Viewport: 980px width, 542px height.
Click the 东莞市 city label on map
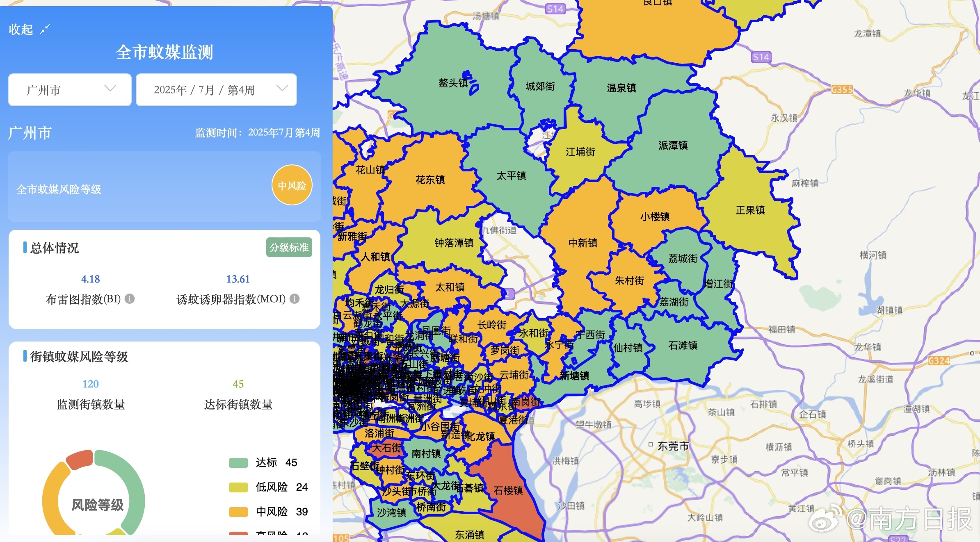click(x=673, y=446)
